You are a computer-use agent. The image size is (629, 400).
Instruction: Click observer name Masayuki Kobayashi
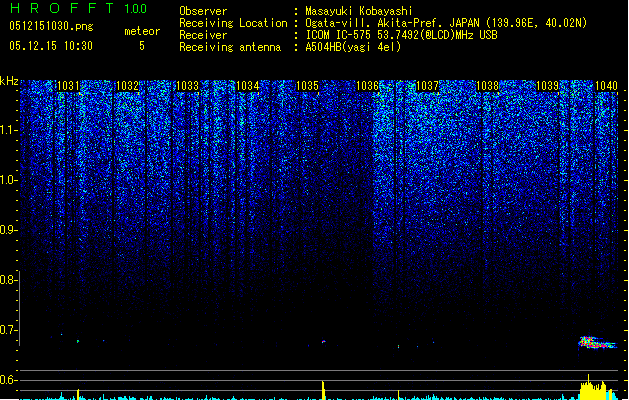359,11
